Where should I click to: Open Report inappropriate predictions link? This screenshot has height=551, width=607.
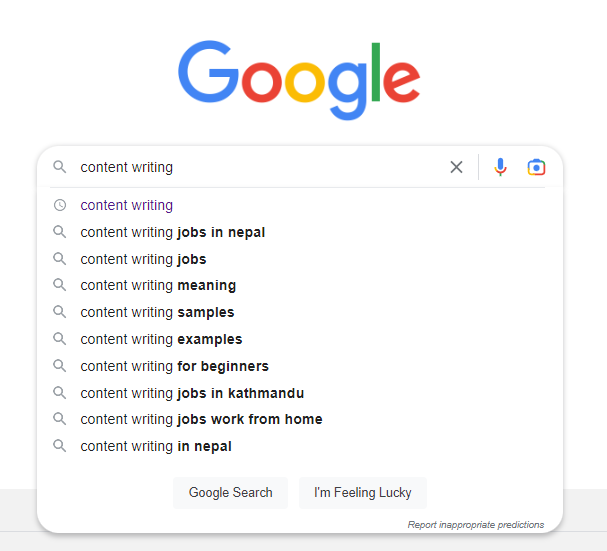click(x=476, y=525)
